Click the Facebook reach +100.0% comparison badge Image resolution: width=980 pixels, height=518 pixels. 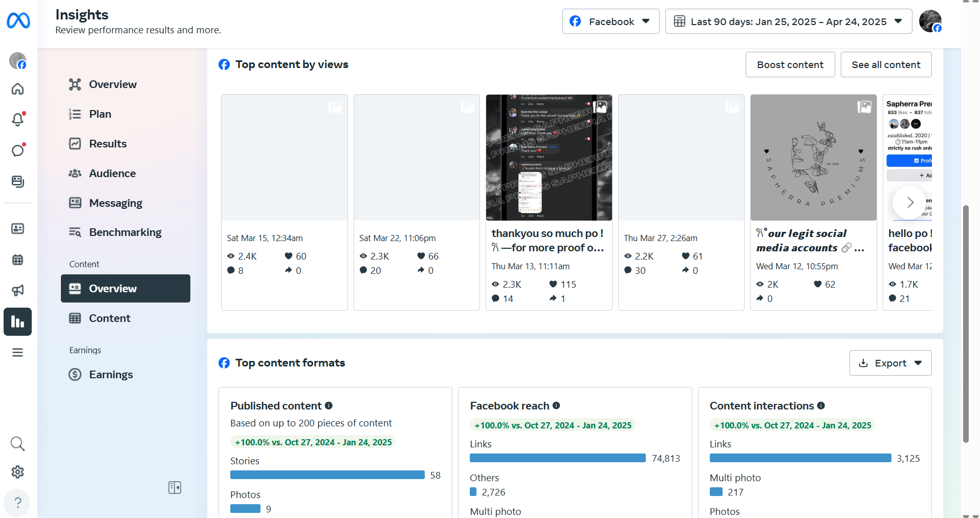click(553, 425)
